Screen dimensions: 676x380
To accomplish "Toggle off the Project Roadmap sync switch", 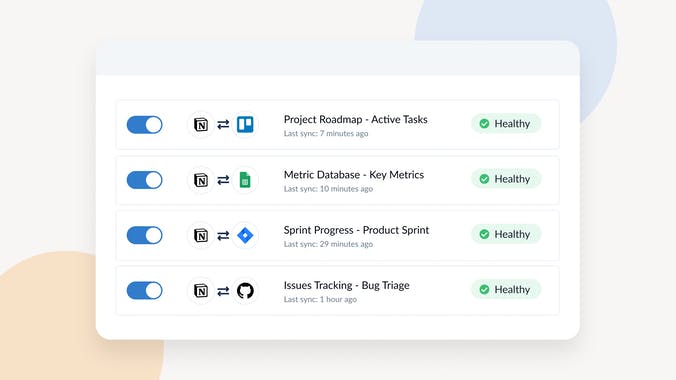I will (144, 125).
